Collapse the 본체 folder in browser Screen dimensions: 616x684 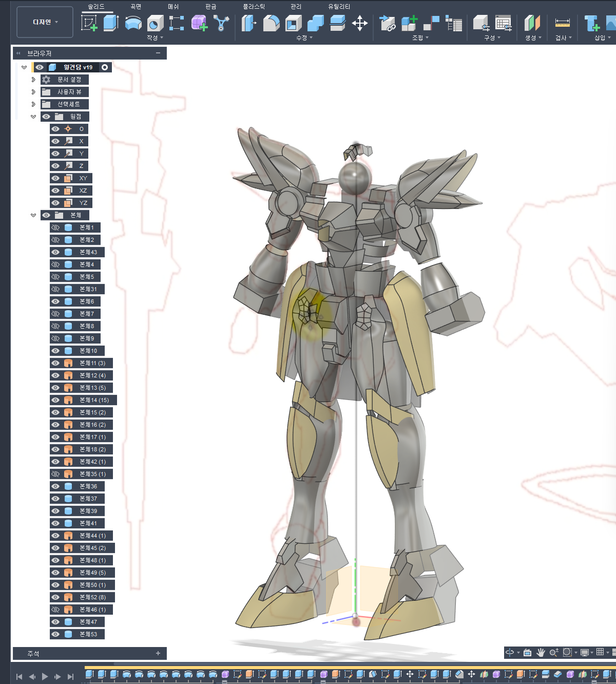point(33,215)
